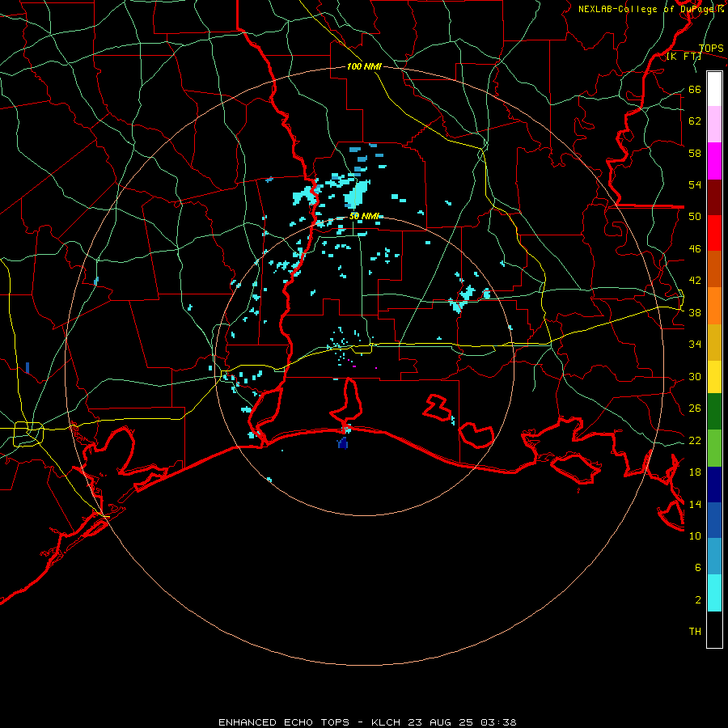
Task: Click the '23 AUG 25 03:38' timestamp
Action: 462,722
